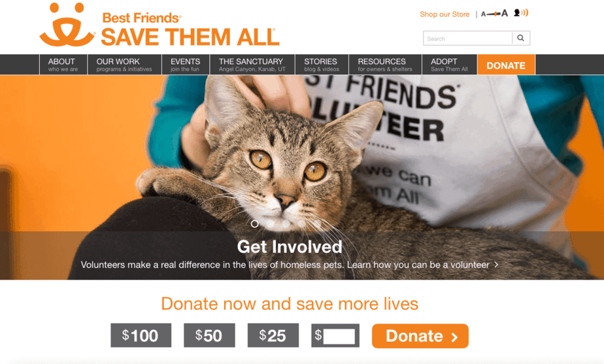This screenshot has width=604, height=364.
Task: Open the Shop our Store link
Action: click(445, 14)
